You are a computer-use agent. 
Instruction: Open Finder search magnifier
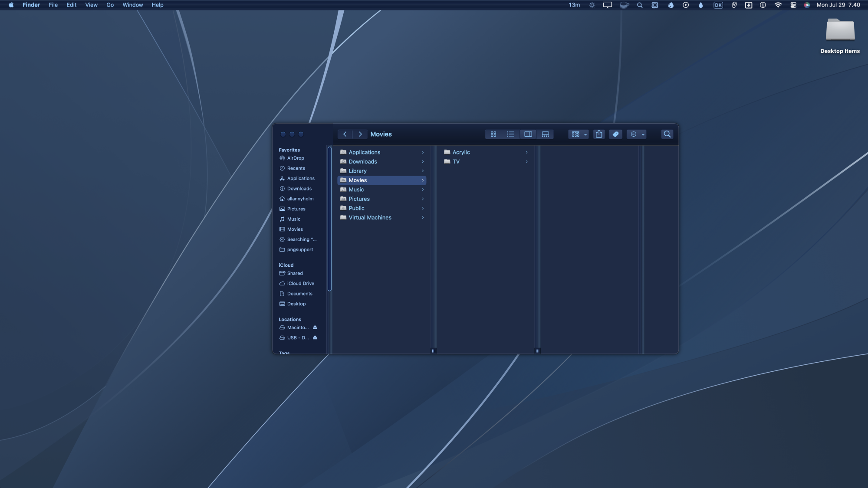pos(667,134)
